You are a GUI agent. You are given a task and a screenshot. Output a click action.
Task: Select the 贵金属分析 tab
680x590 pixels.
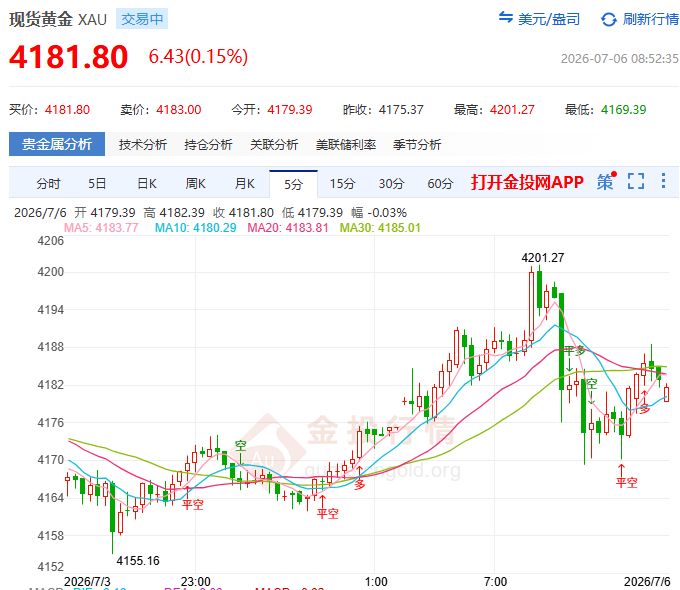tap(57, 144)
